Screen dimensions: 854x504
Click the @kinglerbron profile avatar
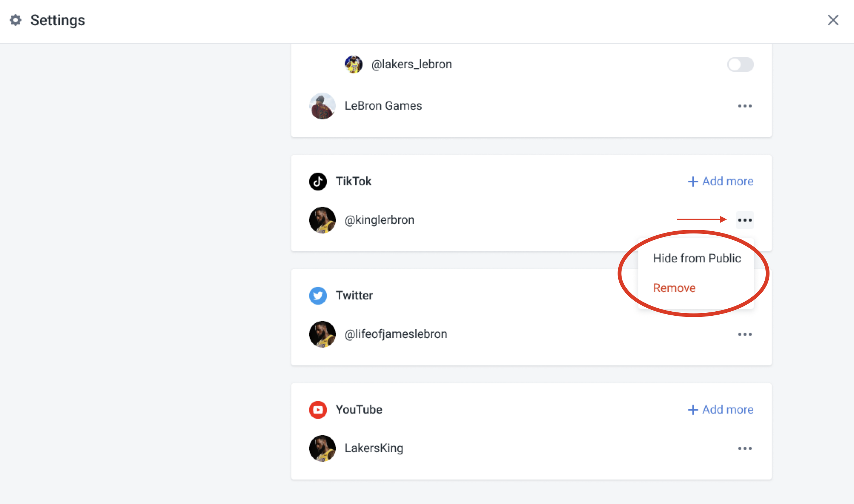coord(322,220)
